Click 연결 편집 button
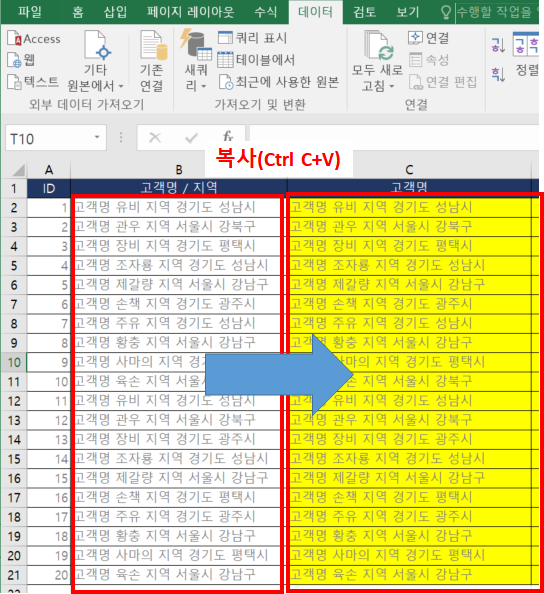 442,82
